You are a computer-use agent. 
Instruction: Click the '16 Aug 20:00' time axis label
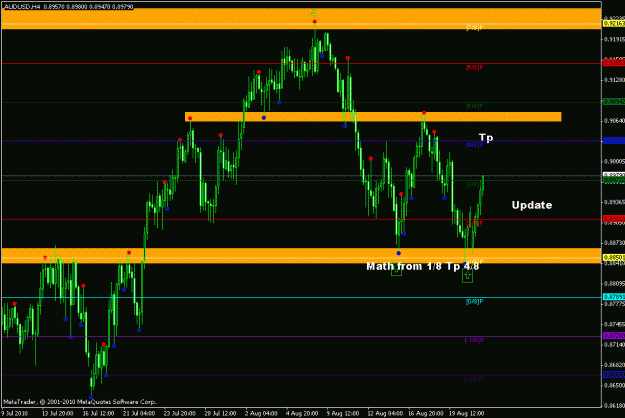[x=425, y=413]
